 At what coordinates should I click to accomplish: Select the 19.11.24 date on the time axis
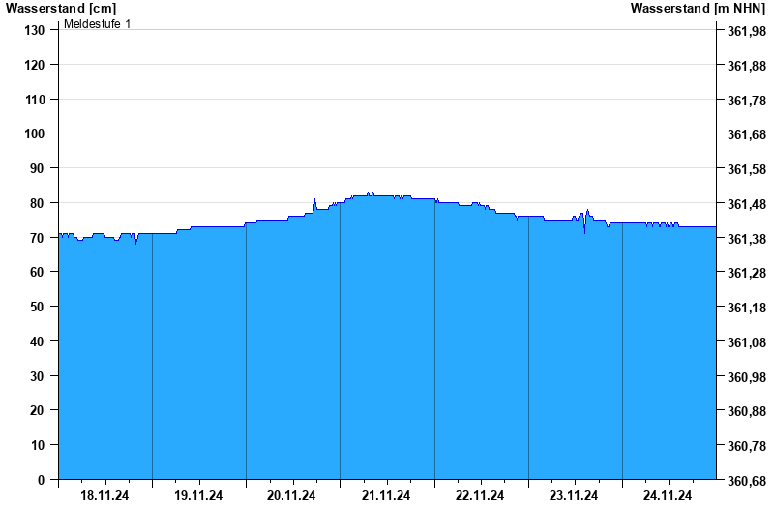(198, 496)
